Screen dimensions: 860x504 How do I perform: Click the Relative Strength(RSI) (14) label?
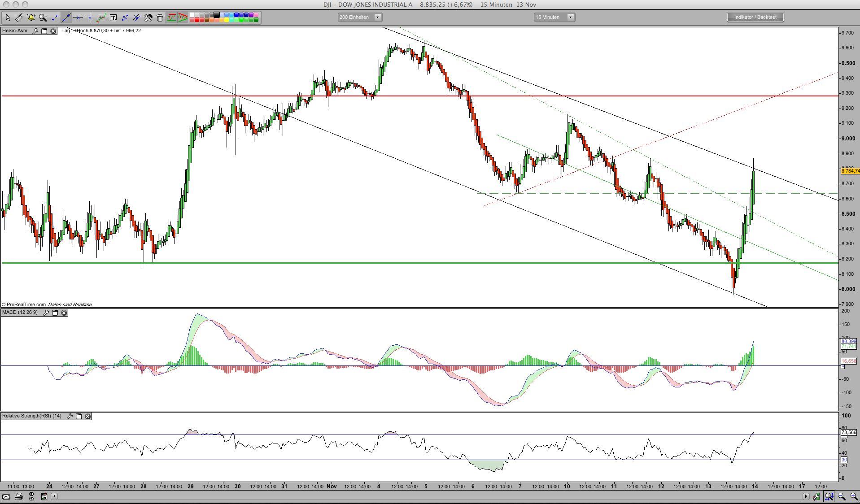click(x=32, y=416)
